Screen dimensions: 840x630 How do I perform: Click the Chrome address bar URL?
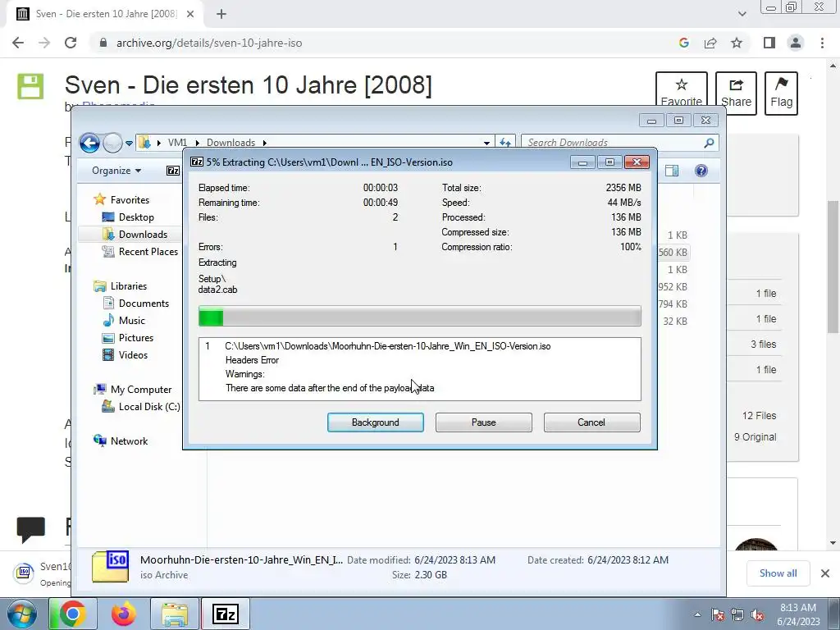209,43
